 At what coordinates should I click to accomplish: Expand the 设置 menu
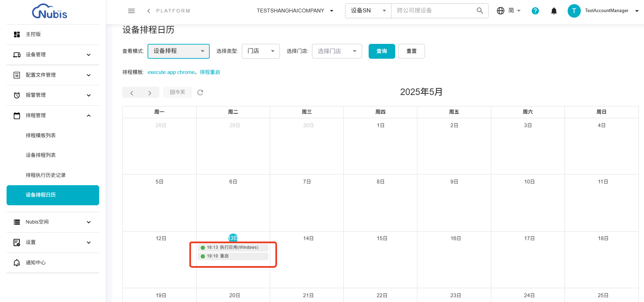tap(89, 242)
